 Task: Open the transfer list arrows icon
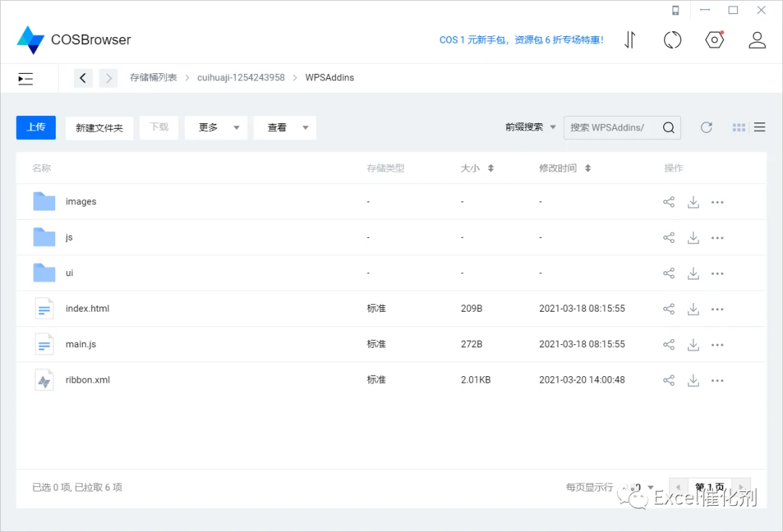click(630, 40)
